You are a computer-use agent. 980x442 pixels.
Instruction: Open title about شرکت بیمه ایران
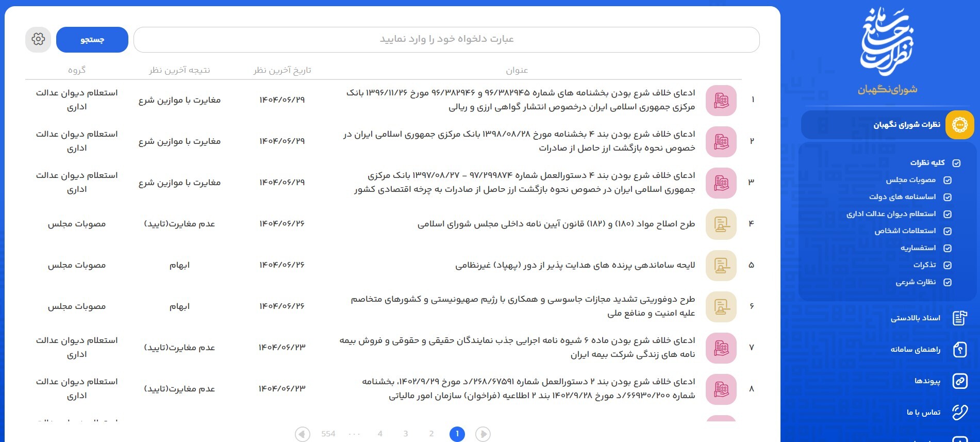coord(517,348)
